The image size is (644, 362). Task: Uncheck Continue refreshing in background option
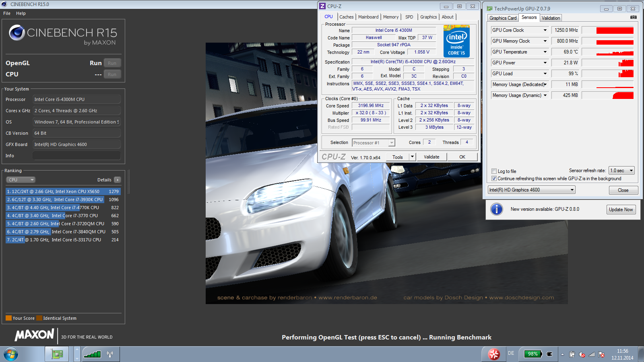(494, 179)
